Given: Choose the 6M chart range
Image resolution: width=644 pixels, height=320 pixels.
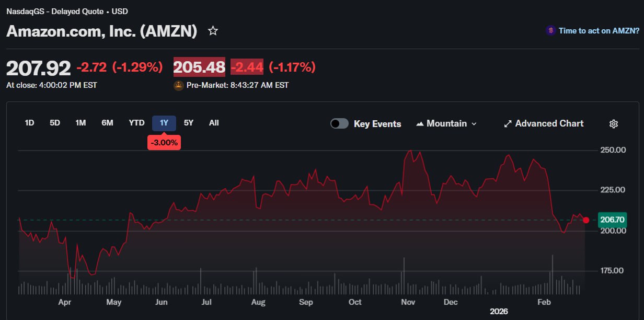Looking at the screenshot, I should pyautogui.click(x=107, y=123).
